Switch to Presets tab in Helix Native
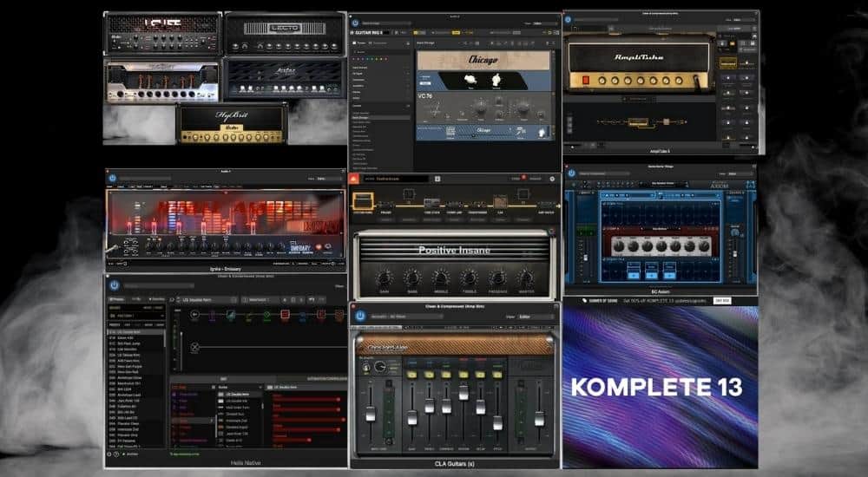 pos(117,299)
